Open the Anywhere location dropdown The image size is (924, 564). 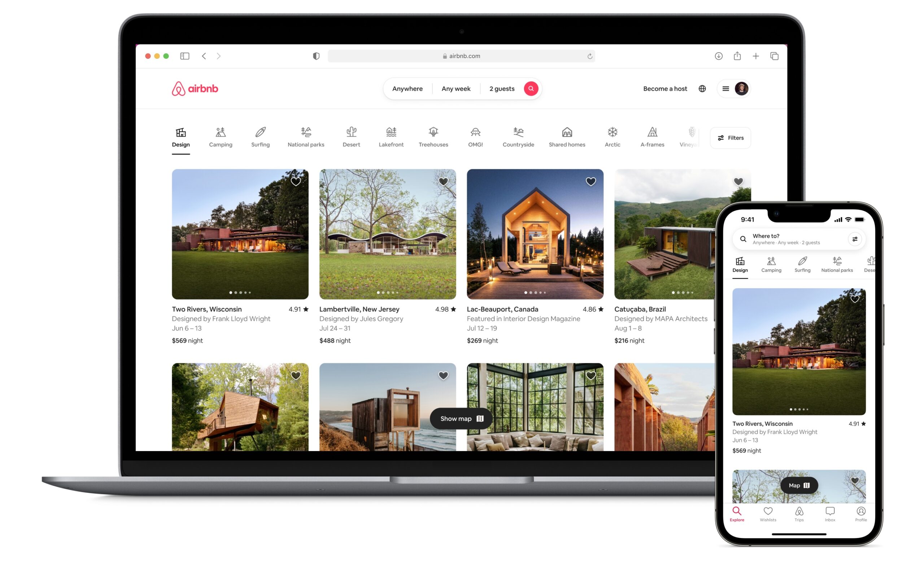click(x=408, y=88)
